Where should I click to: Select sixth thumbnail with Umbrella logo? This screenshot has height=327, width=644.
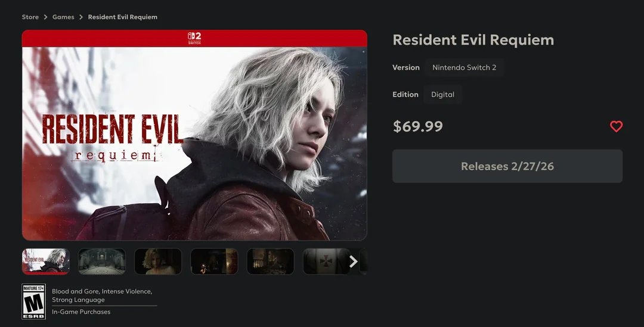pos(327,261)
